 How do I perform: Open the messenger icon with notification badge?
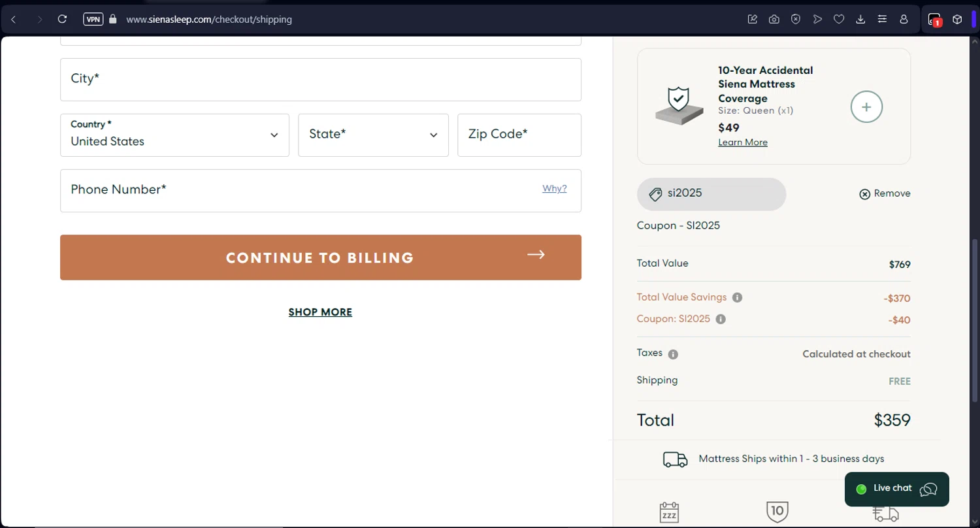click(x=935, y=20)
